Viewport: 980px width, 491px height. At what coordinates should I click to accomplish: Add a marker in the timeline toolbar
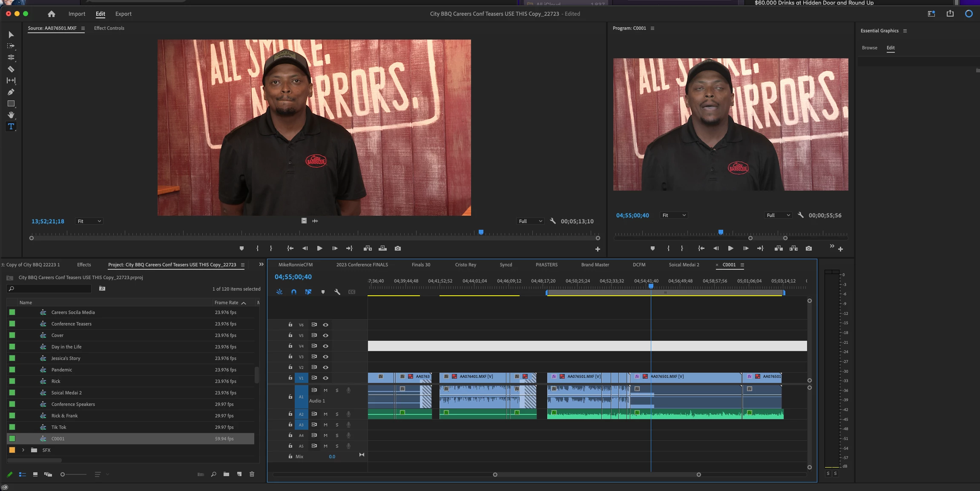[323, 292]
